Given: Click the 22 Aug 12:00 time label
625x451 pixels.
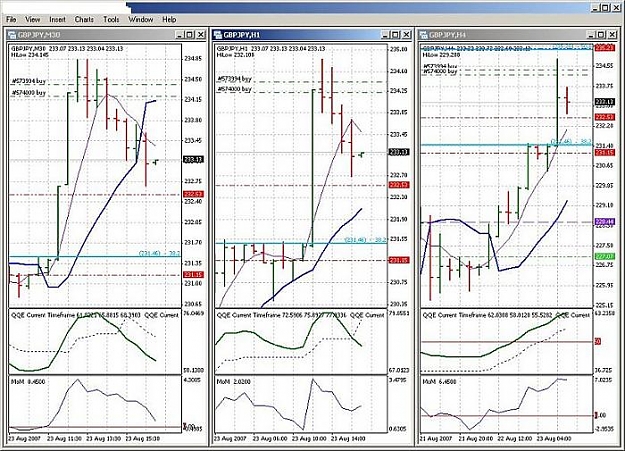Looking at the screenshot, I should (x=515, y=438).
